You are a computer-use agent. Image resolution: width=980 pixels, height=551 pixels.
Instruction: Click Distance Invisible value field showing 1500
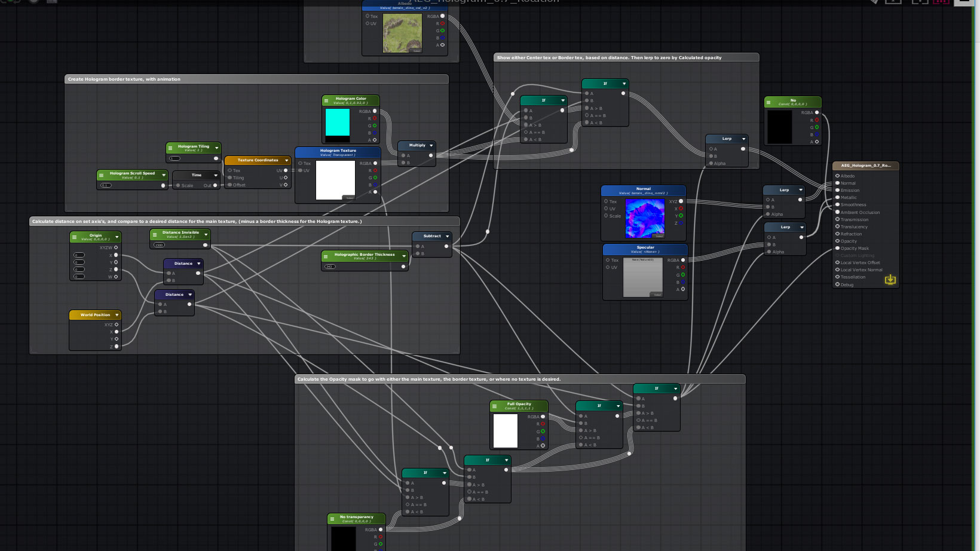pos(159,245)
